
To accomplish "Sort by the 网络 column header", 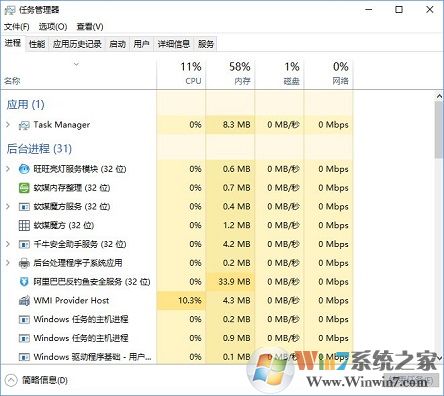I will pos(328,74).
